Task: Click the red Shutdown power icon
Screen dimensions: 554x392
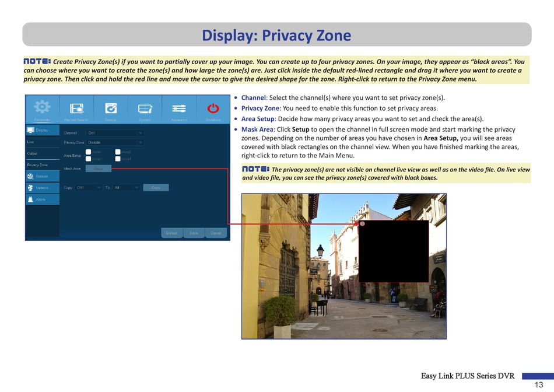Action: click(213, 108)
